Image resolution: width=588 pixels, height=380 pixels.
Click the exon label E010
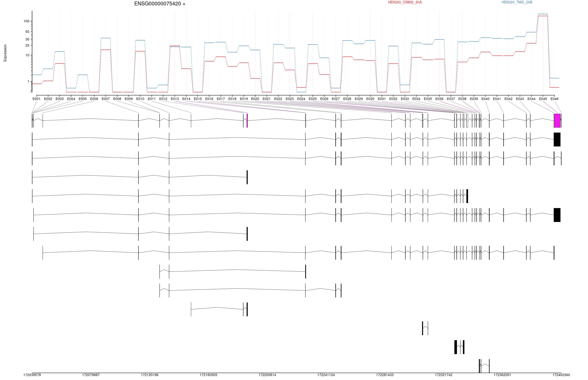(x=140, y=99)
